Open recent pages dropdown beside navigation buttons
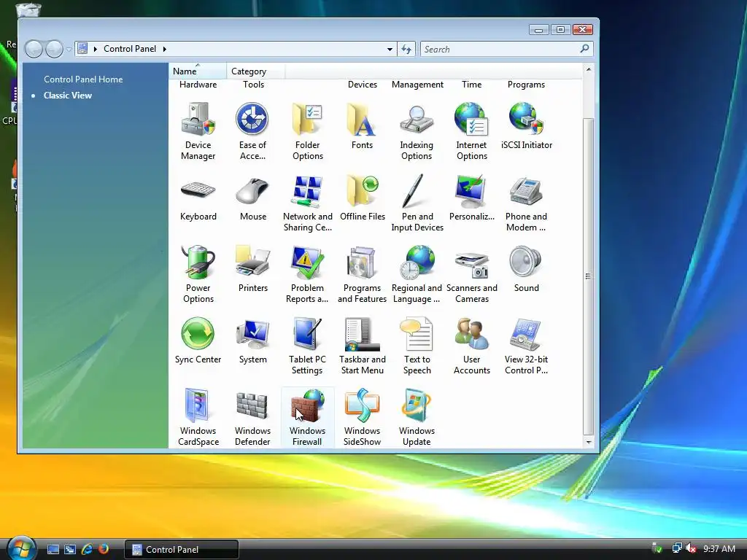 (x=69, y=49)
